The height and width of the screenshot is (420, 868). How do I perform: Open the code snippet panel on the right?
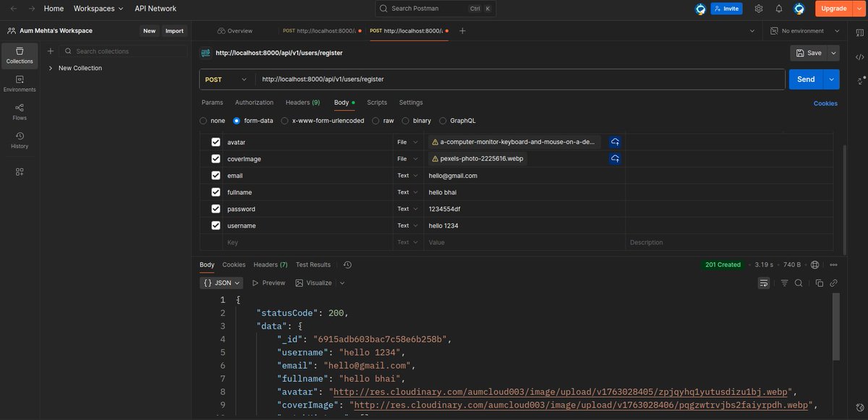click(x=859, y=56)
